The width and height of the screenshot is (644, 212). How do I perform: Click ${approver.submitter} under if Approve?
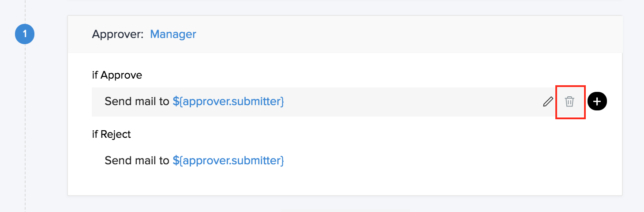pos(228,102)
